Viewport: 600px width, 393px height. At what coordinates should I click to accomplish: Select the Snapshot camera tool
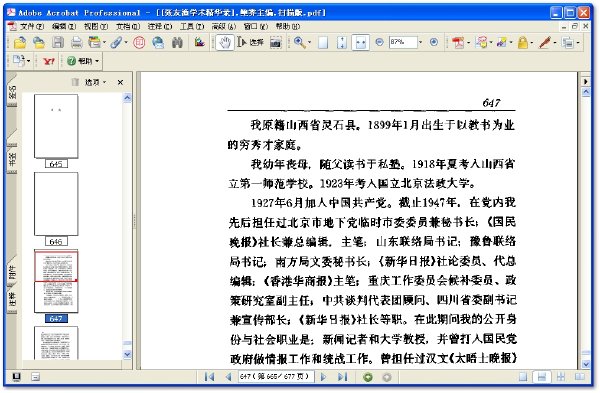coord(276,42)
